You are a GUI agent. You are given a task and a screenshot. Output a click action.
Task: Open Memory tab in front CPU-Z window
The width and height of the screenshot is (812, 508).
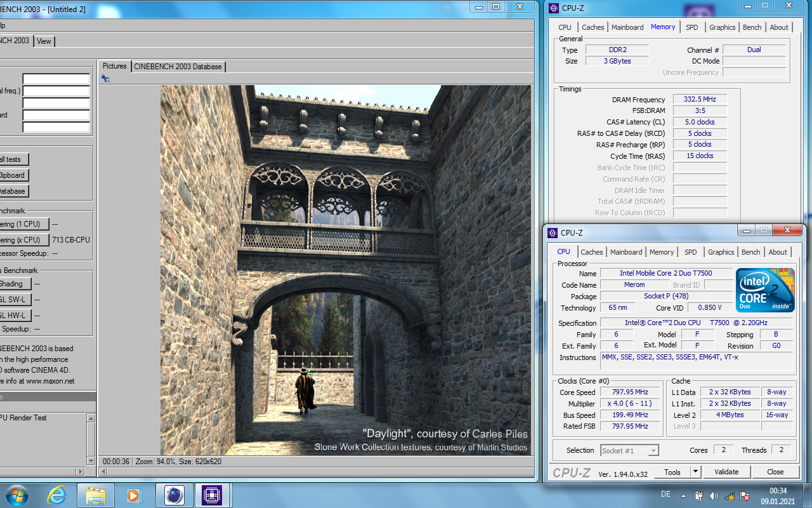pyautogui.click(x=662, y=252)
